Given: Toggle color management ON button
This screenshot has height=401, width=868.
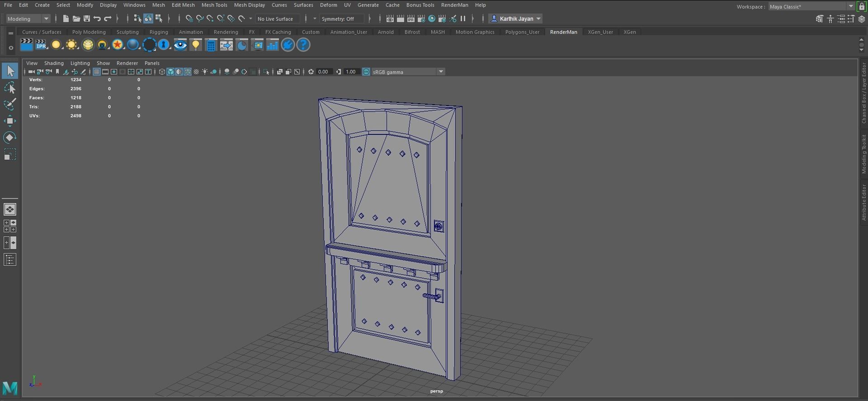Looking at the screenshot, I should click(366, 72).
